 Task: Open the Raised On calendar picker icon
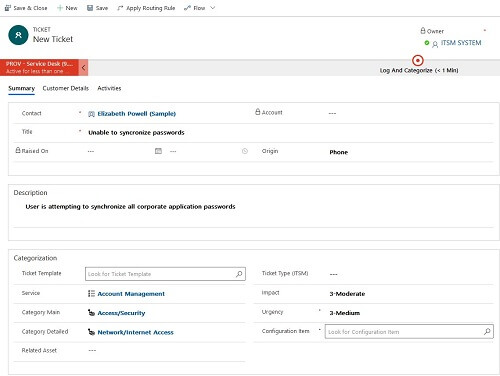coord(158,151)
